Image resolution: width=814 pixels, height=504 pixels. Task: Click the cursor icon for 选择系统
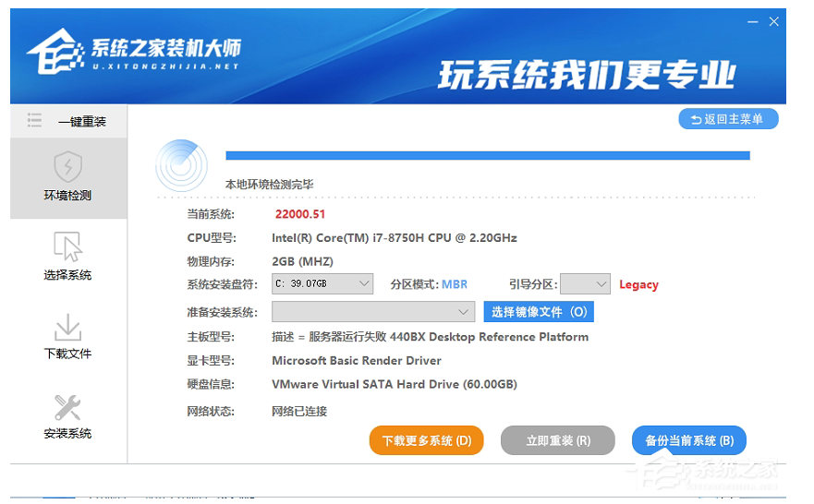click(x=68, y=246)
